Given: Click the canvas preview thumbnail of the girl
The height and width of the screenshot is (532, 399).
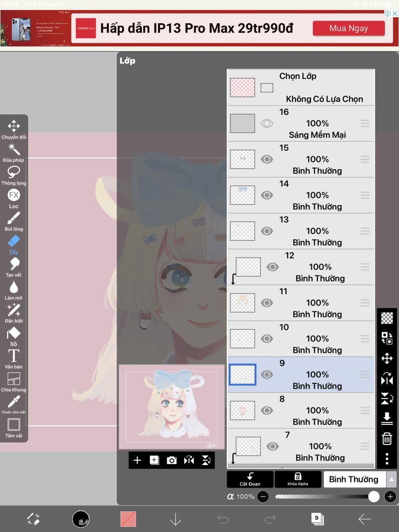Looking at the screenshot, I should point(172,407).
